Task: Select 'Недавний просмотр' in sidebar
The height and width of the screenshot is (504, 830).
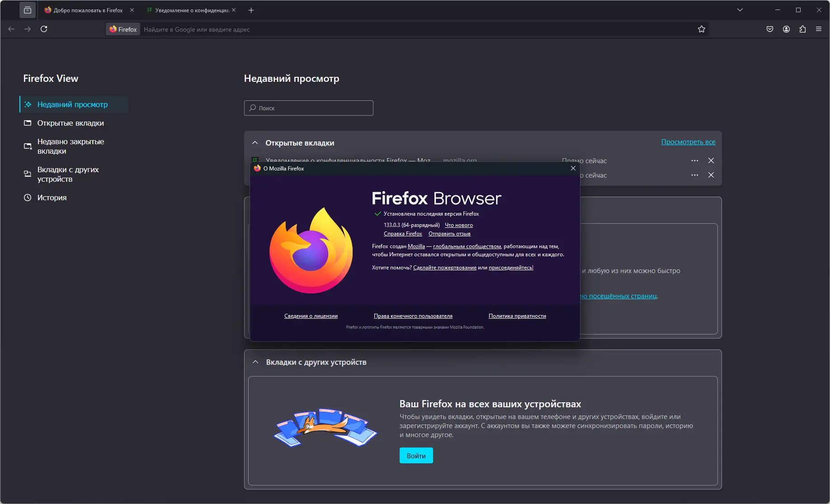Action: [x=74, y=104]
